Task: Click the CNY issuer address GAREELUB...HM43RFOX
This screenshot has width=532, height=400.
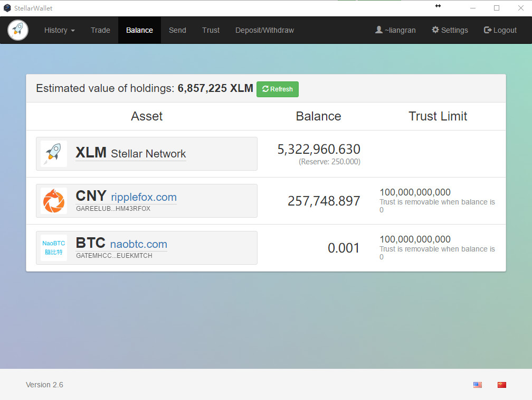Action: [113, 209]
